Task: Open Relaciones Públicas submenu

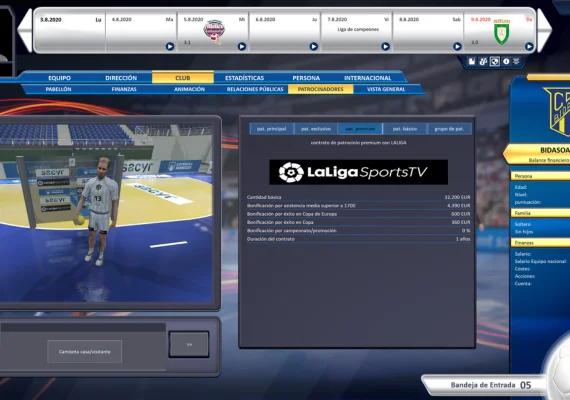Action: pos(255,89)
